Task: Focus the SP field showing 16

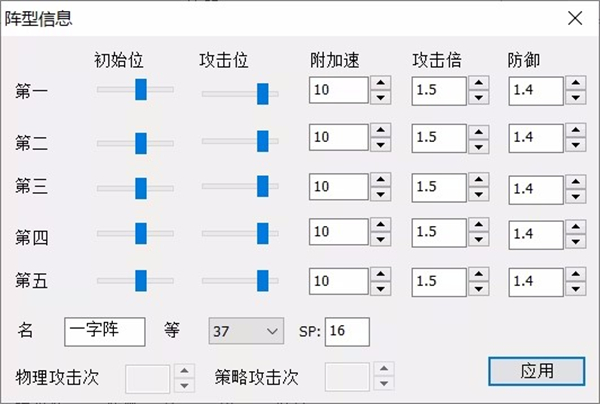Action: (347, 332)
